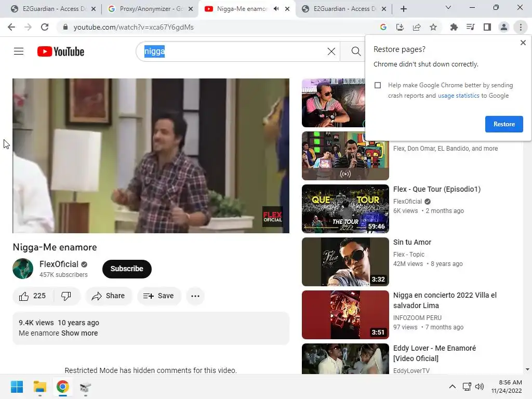This screenshot has height=399, width=532.
Task: Open clock and date 8:56 AM
Action: coord(507,387)
